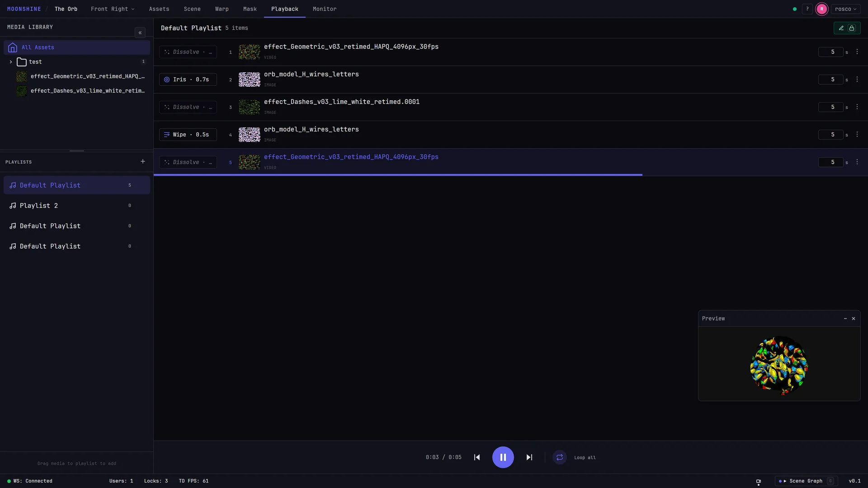Click thumbnail of item 4 orb_model

250,135
